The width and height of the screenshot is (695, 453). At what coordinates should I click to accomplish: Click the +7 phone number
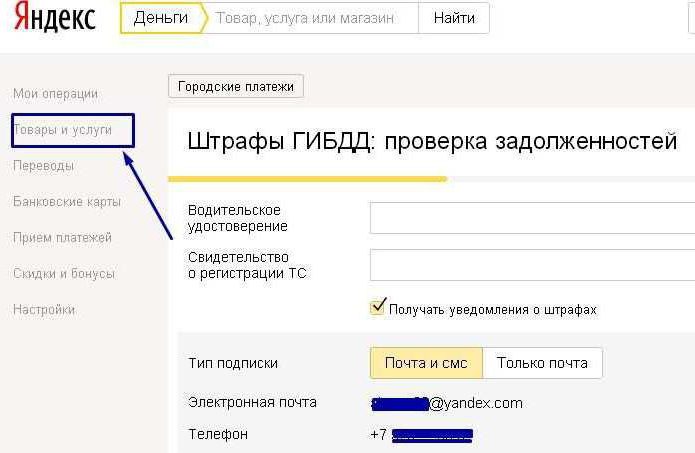coord(422,435)
